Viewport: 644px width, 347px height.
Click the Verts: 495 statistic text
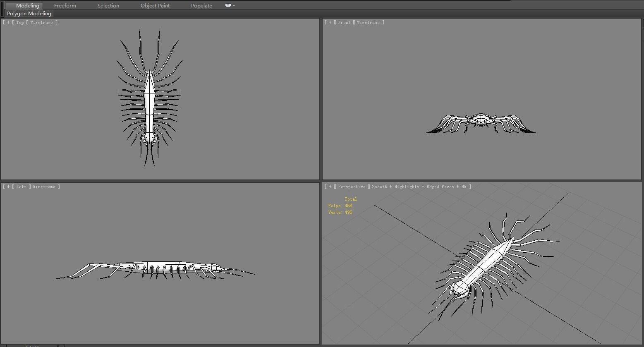(x=340, y=212)
